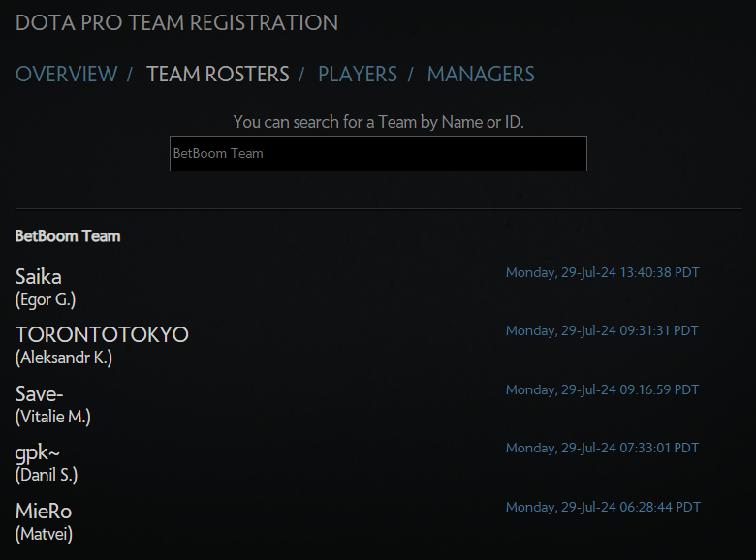Click the real name Vitalie M.
Screen dimensions: 756x560
tap(53, 417)
